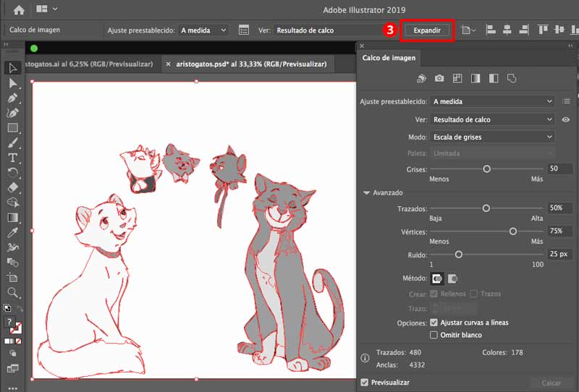Align selection to left edge
This screenshot has width=579, height=392.
click(491, 30)
